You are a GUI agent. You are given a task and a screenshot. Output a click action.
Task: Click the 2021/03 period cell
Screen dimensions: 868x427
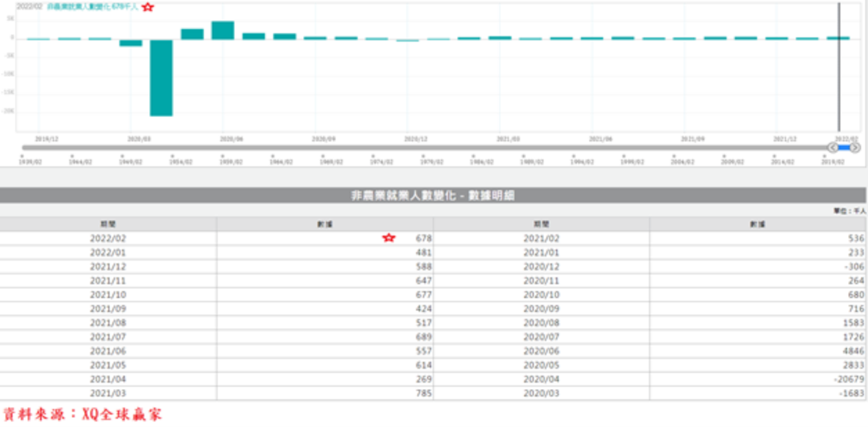pyautogui.click(x=108, y=394)
